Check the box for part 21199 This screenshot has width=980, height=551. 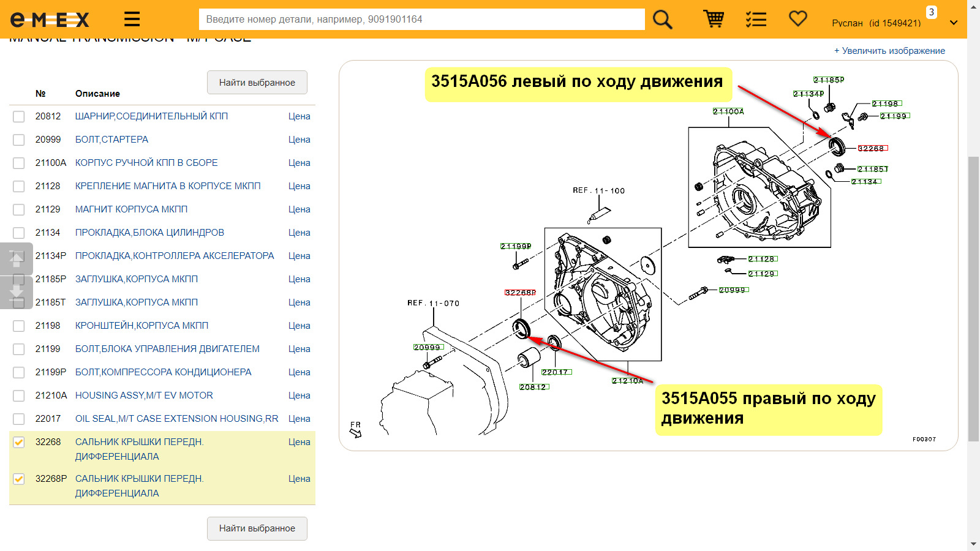click(x=19, y=349)
